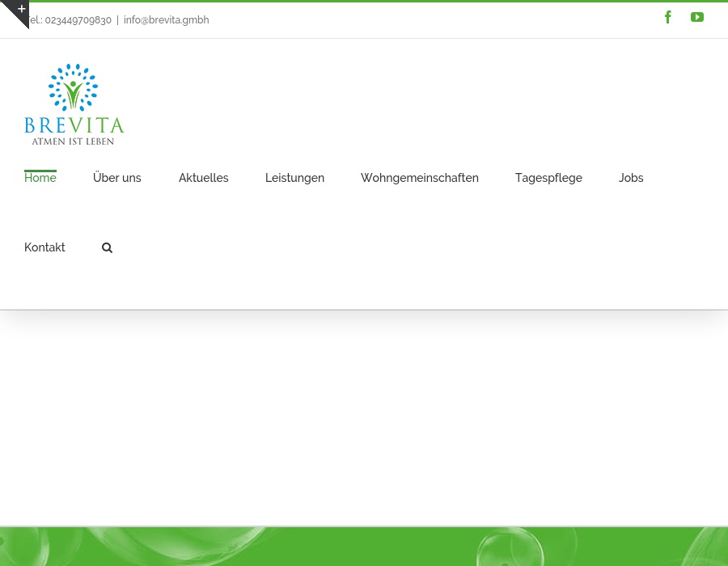Open the YouTube channel icon

[697, 17]
